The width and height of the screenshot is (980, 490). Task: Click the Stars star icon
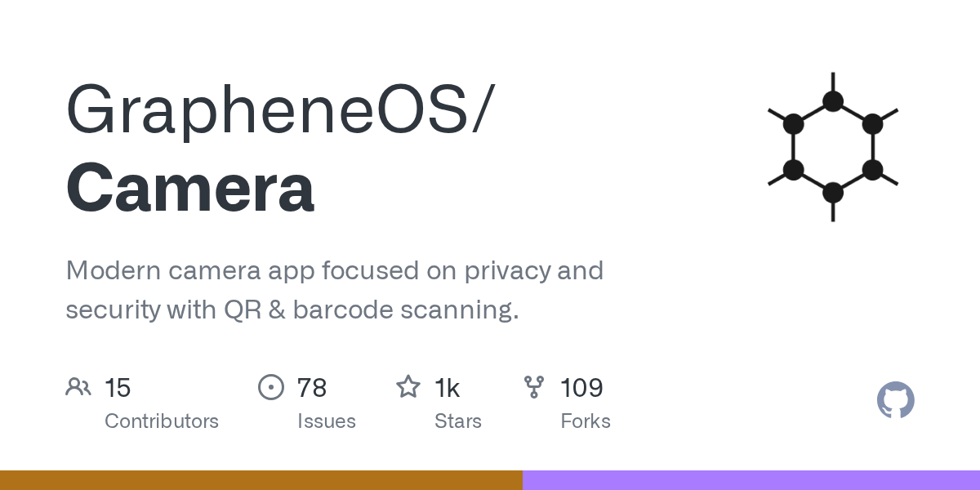click(408, 387)
